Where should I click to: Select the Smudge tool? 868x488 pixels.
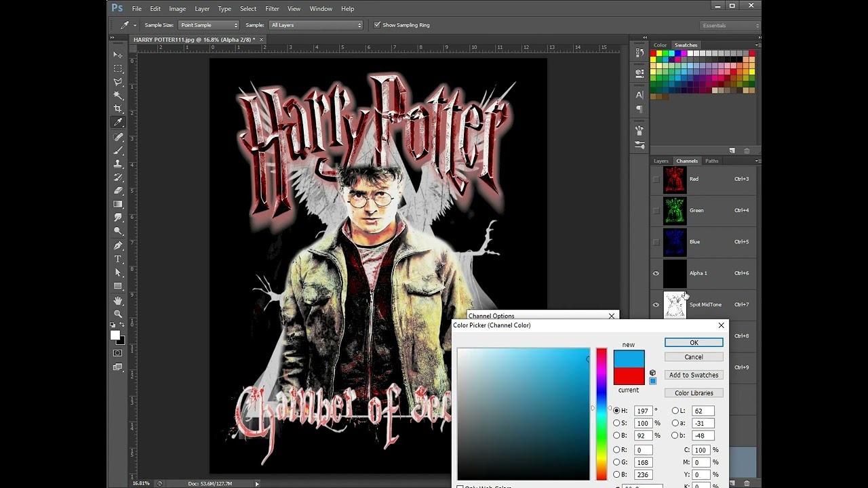click(x=118, y=218)
